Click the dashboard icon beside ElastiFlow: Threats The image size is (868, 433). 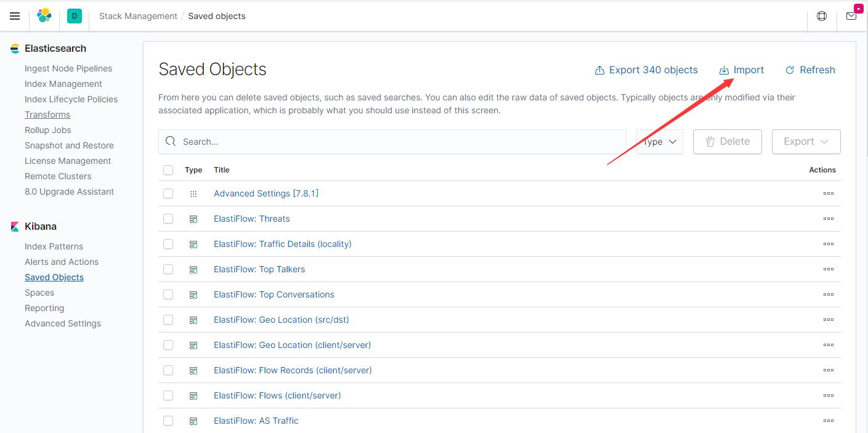(193, 219)
